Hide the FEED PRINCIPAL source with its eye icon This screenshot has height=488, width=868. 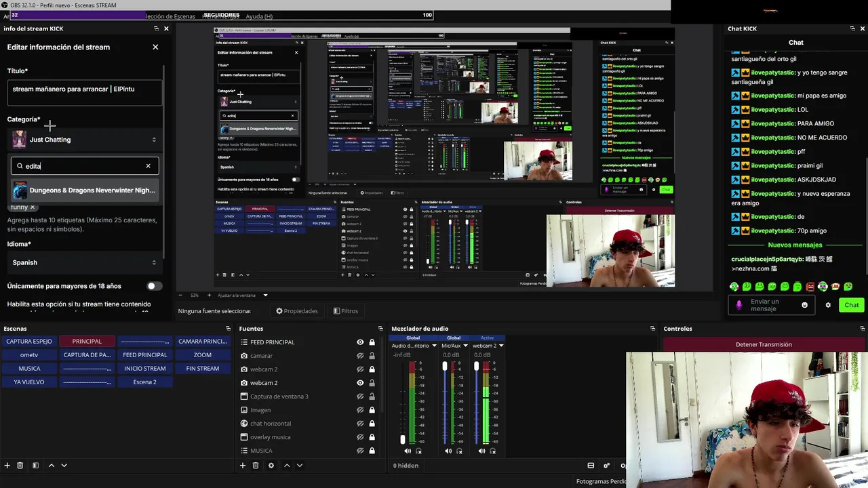[x=360, y=342]
